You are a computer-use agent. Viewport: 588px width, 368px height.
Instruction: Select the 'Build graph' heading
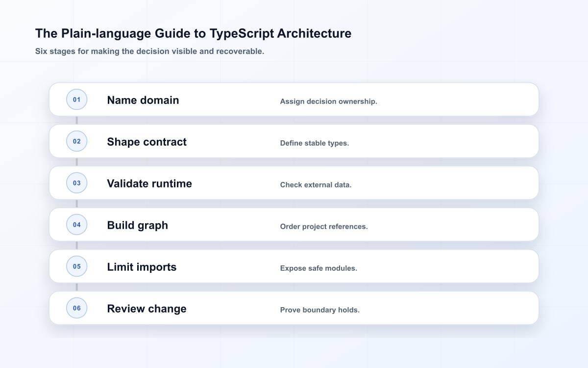138,225
